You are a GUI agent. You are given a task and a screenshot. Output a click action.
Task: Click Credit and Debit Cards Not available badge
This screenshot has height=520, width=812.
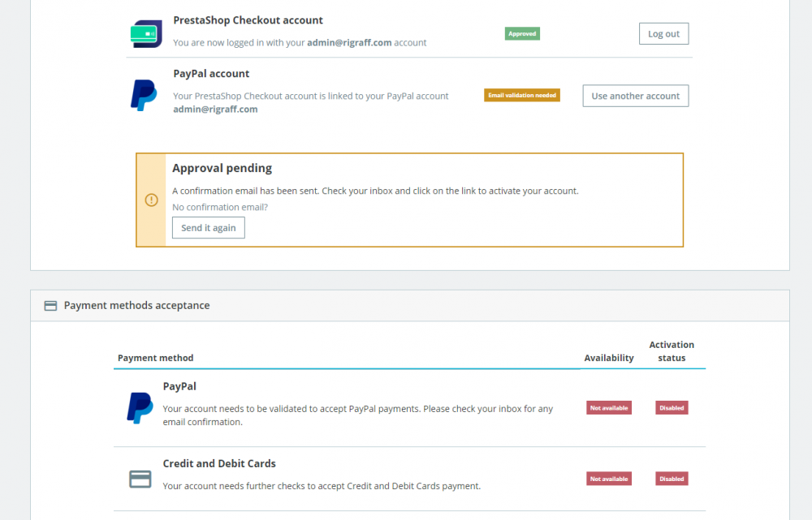tap(609, 479)
